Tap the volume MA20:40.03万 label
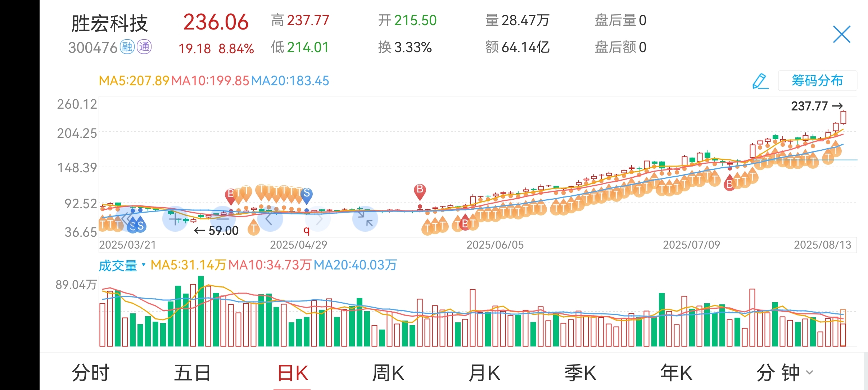The image size is (868, 390). (x=355, y=265)
